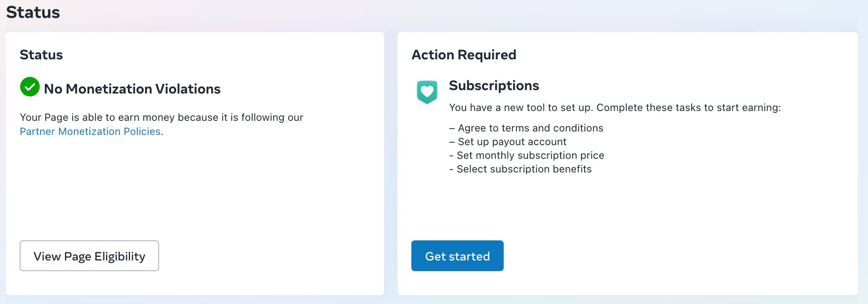Click the word Partner in the blue link

pos(38,132)
